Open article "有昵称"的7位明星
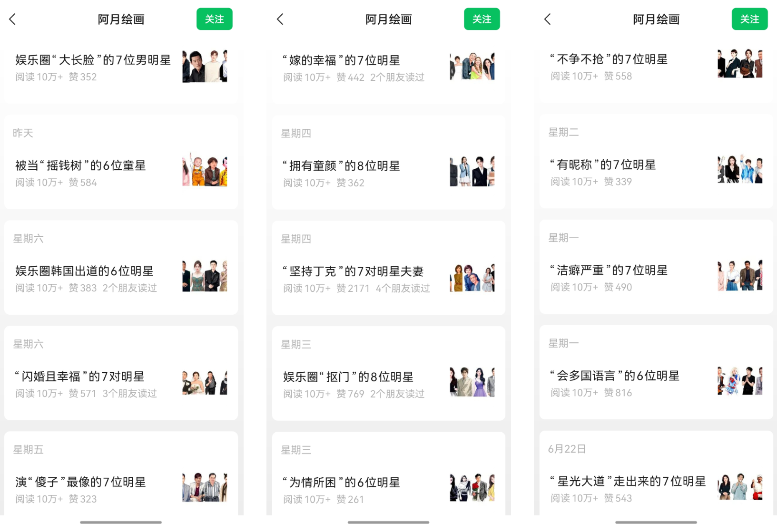Viewport: 777px width, 532px height. pyautogui.click(x=603, y=165)
